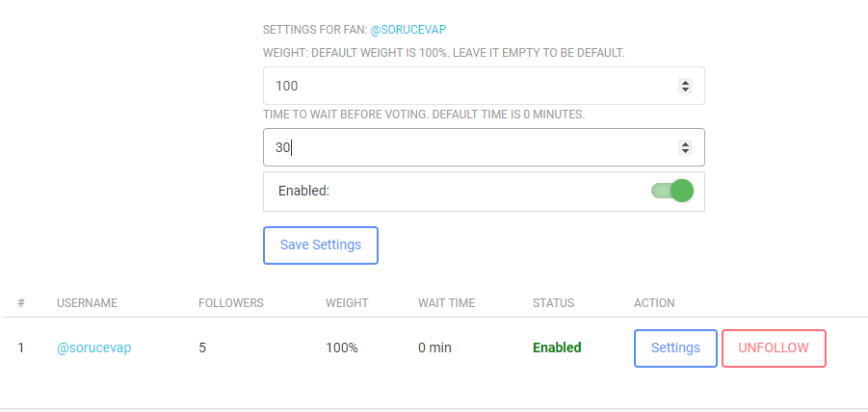Open Settings for the @sorucevap row
Viewport: 868px width, 412px height.
click(x=675, y=348)
